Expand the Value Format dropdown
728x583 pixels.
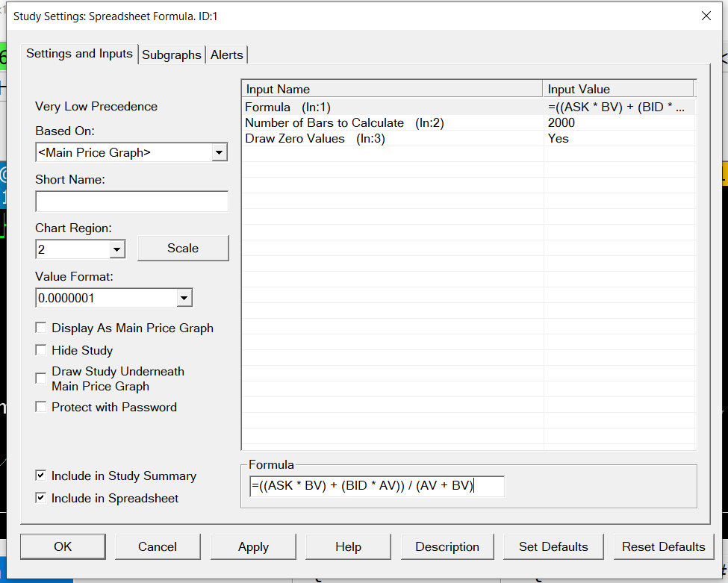(184, 299)
